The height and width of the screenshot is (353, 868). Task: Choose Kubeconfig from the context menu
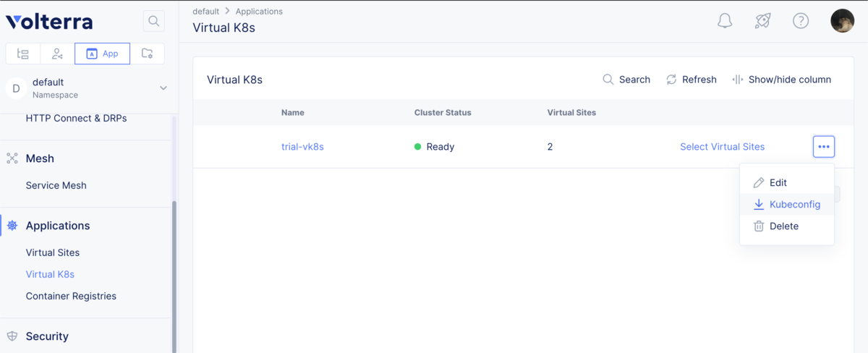[x=787, y=205]
